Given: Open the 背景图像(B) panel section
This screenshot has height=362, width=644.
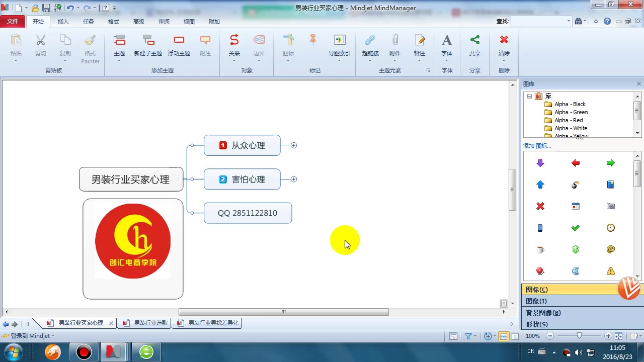Looking at the screenshot, I should click(582, 313).
